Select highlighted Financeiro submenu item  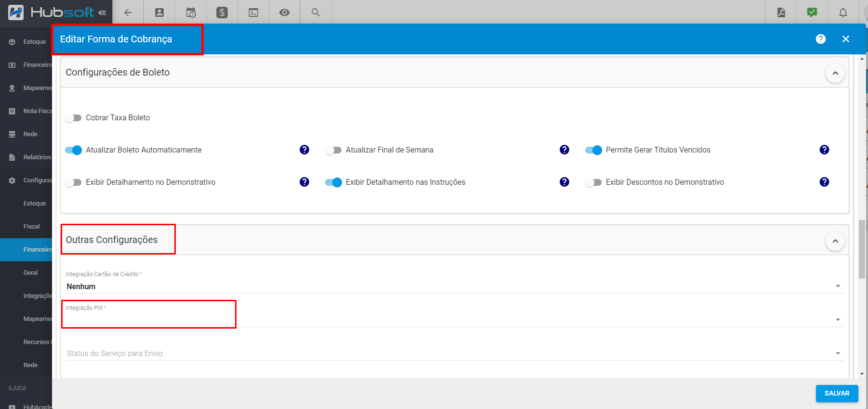click(26, 250)
